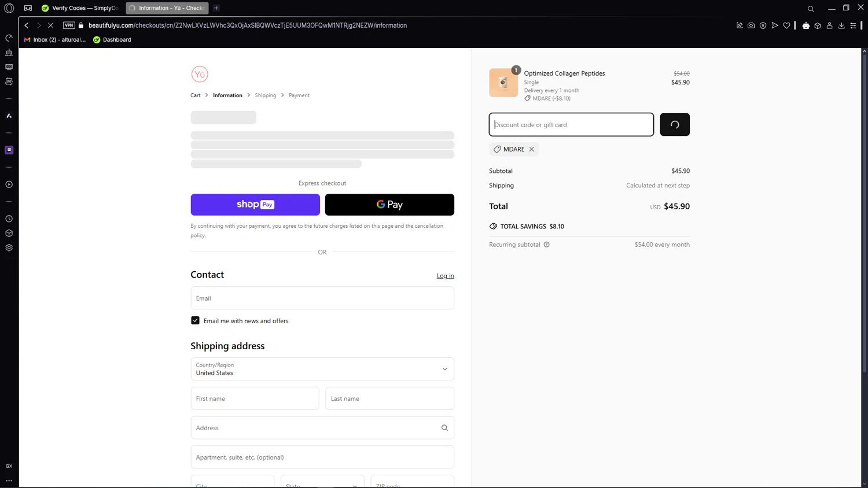Click the robot extension icon
Viewport: 868px width, 488px height.
(806, 25)
